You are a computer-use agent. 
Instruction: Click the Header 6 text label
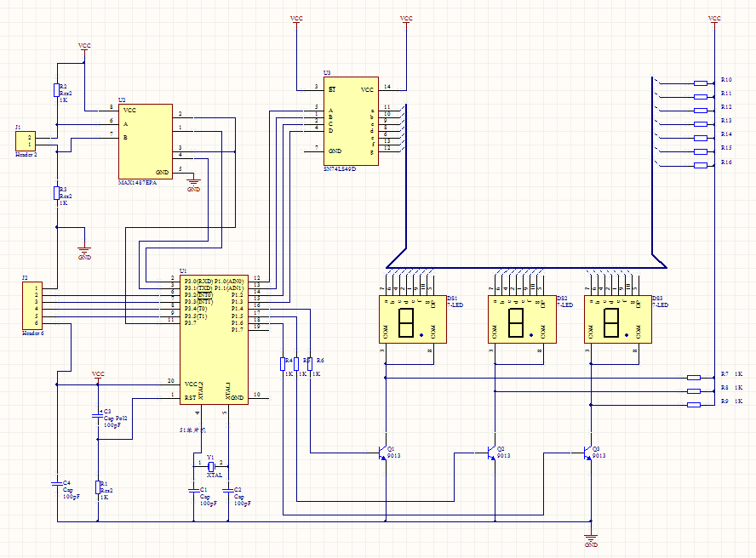[33, 333]
